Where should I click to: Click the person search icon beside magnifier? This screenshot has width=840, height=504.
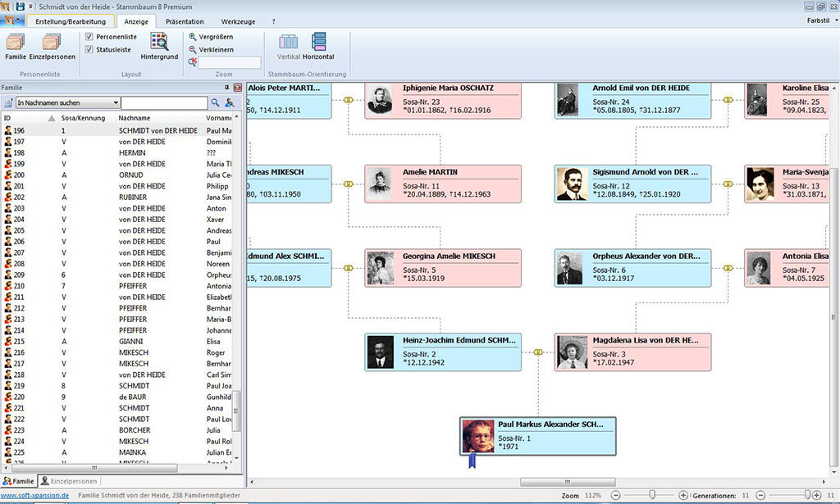tap(231, 102)
